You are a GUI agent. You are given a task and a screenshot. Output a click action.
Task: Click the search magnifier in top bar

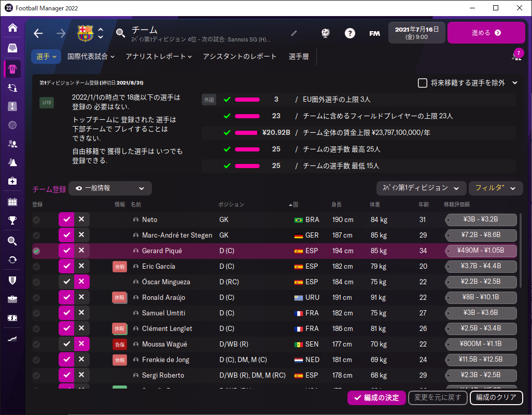pyautogui.click(x=120, y=33)
